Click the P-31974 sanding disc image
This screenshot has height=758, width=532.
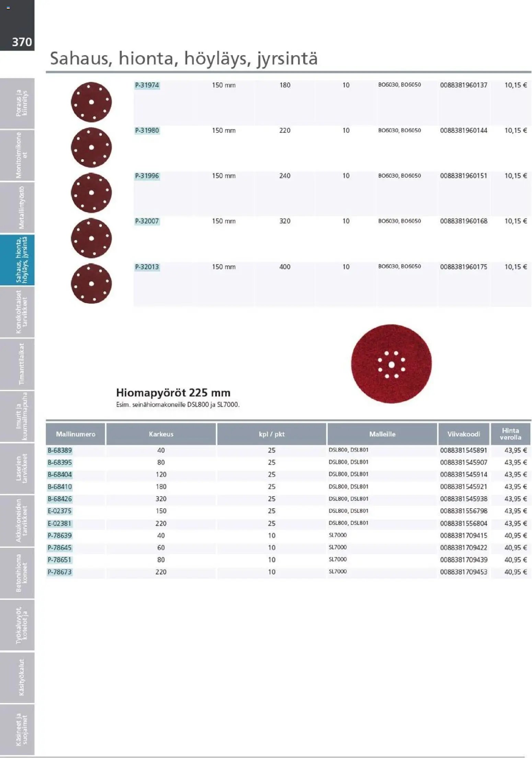(91, 102)
